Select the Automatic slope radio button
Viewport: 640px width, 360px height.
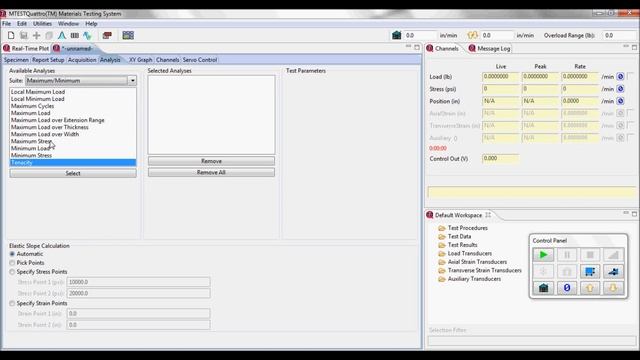click(12, 254)
